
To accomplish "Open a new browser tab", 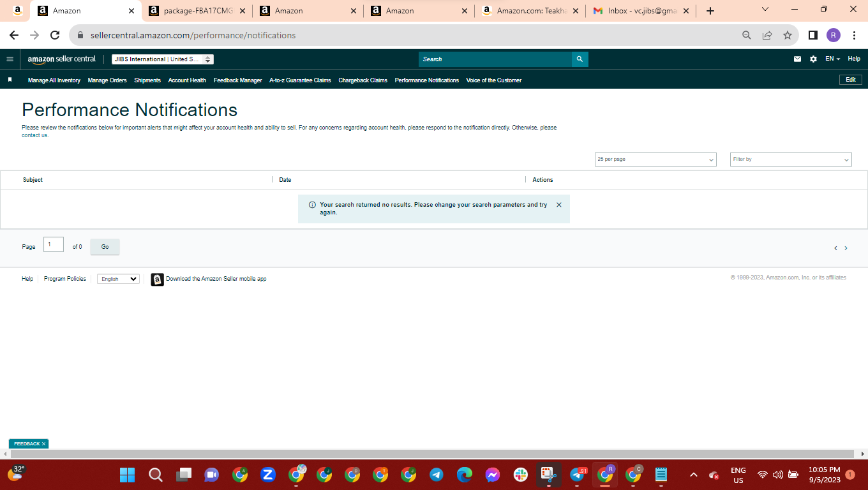I will [x=710, y=11].
